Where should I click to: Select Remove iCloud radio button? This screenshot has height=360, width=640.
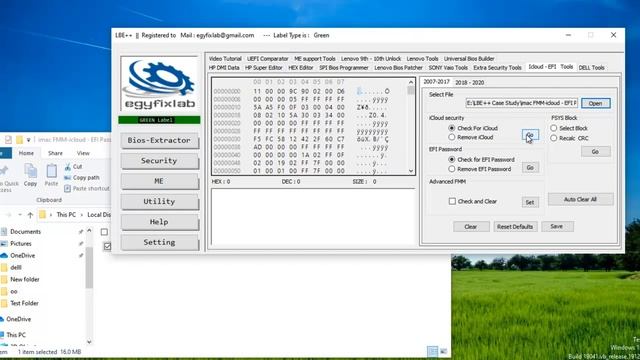coord(451,137)
